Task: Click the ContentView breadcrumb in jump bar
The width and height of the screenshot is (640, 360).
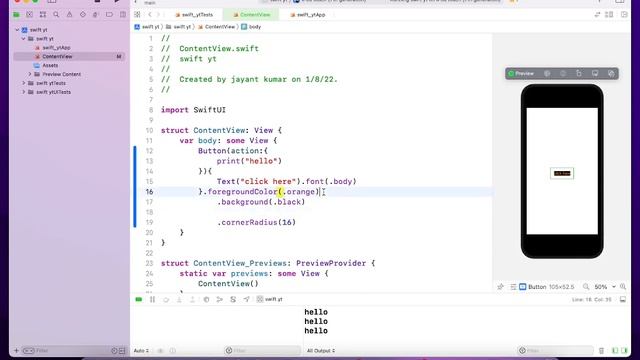Action: tap(216, 27)
